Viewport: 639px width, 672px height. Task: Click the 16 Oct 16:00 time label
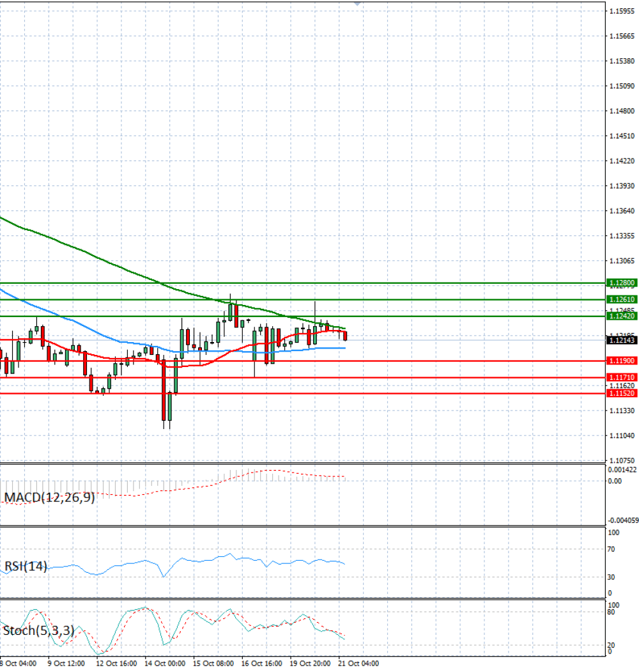[262, 664]
